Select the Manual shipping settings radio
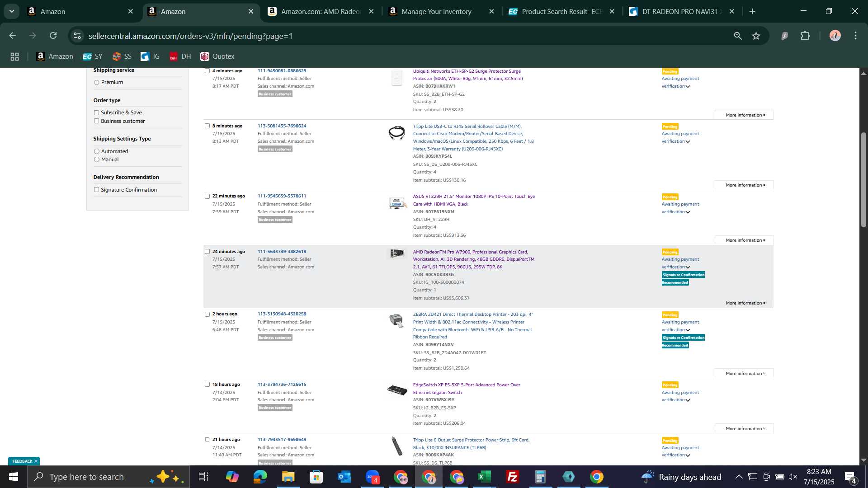The height and width of the screenshot is (488, 868). click(96, 160)
